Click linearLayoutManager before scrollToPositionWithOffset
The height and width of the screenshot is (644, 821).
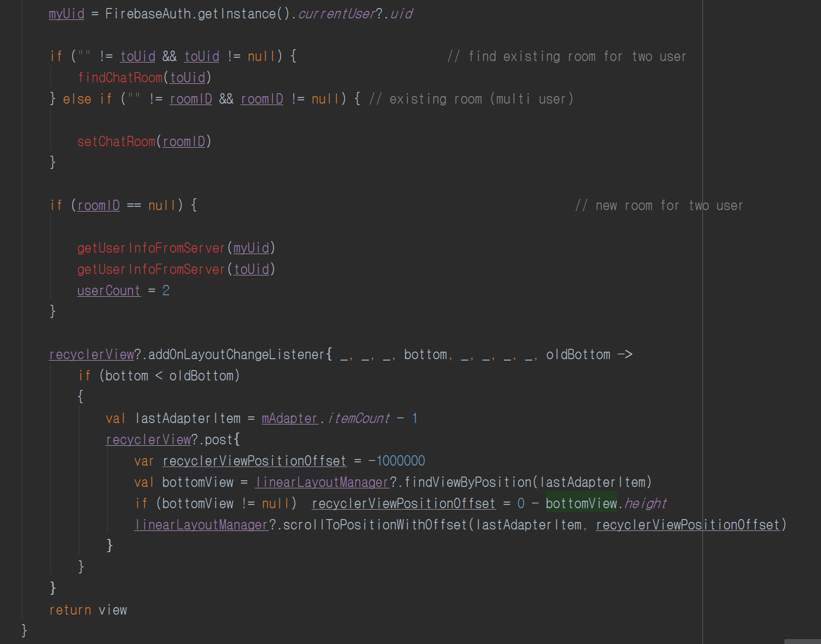202,525
